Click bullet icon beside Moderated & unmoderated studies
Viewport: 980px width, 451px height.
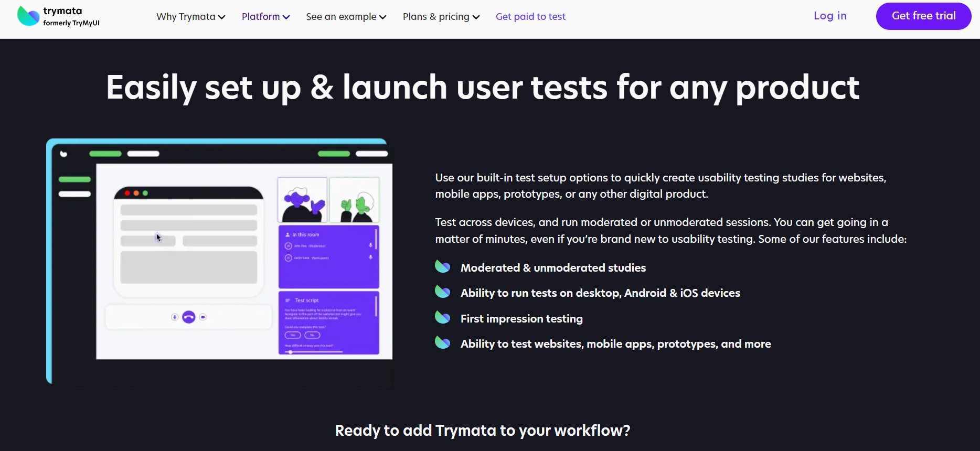(442, 266)
